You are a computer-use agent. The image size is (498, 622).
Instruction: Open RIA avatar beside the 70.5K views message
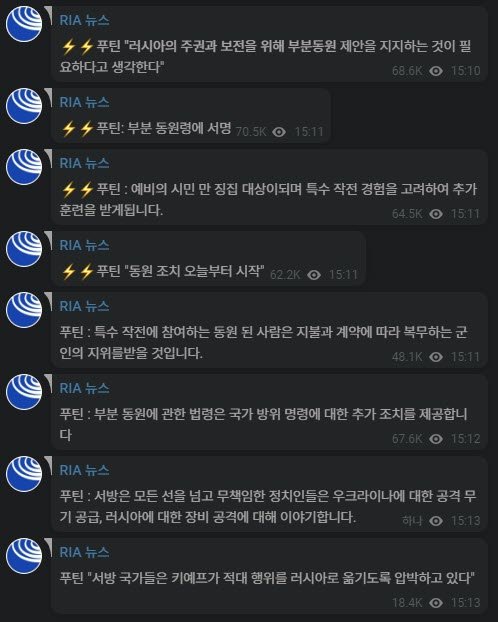24,106
